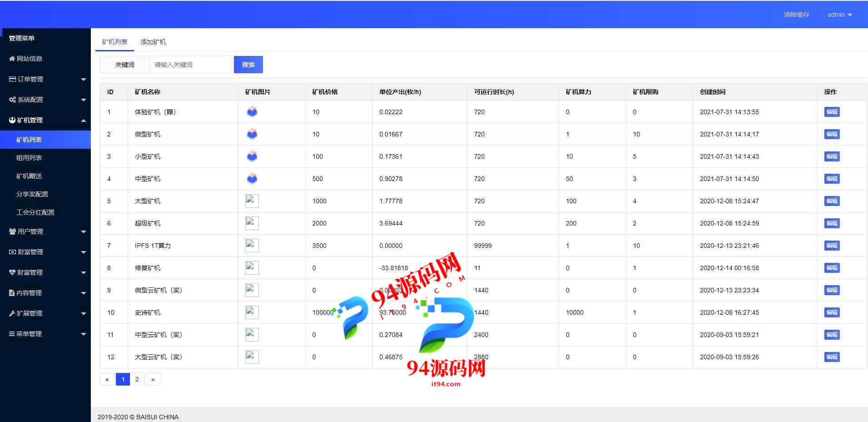868x422 pixels.
Task: Edit the 修复矿机 row
Action: click(832, 268)
